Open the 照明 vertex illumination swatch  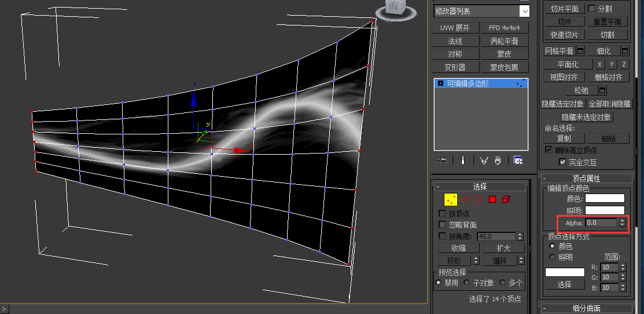click(605, 210)
